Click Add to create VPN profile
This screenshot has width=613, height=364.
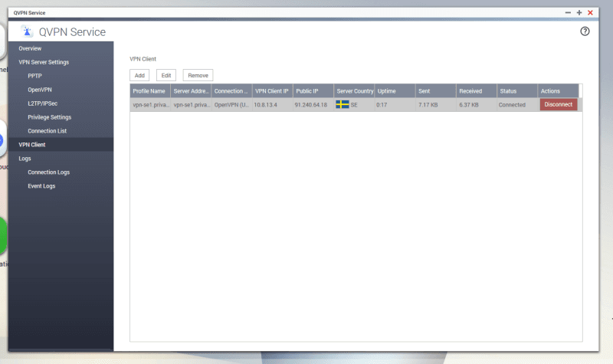139,75
